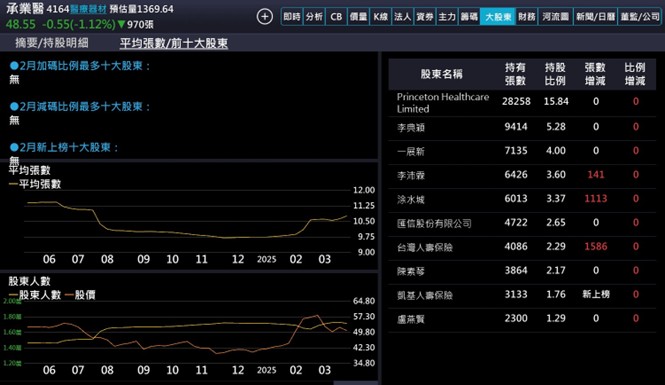Select shareholder row 盧燕賢

[x=522, y=319]
